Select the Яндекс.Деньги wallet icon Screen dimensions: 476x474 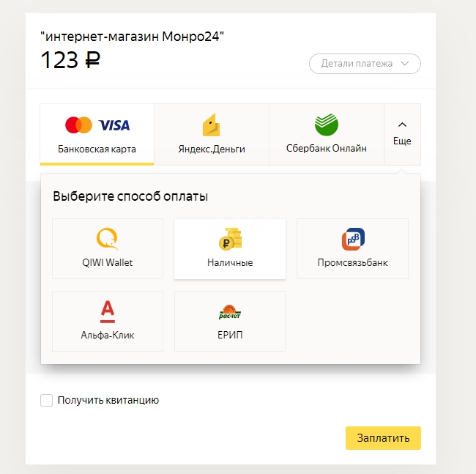212,125
